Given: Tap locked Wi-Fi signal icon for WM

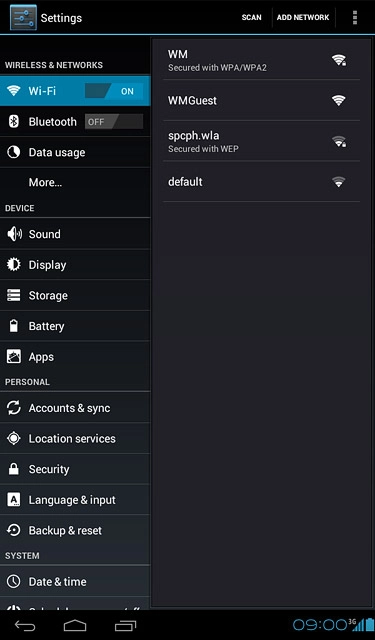Looking at the screenshot, I should [x=339, y=60].
